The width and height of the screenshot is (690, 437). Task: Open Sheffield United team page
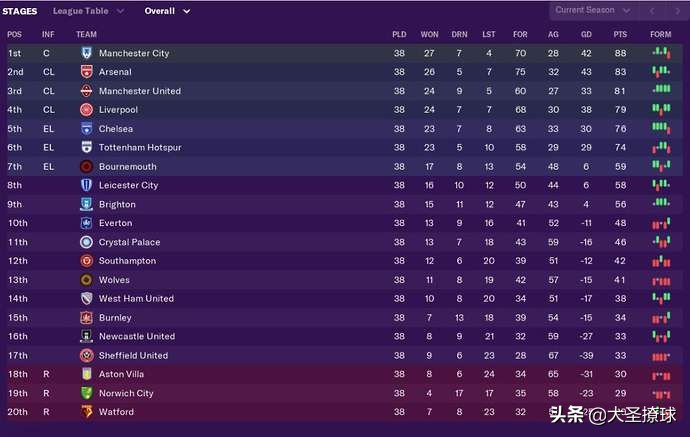133,355
